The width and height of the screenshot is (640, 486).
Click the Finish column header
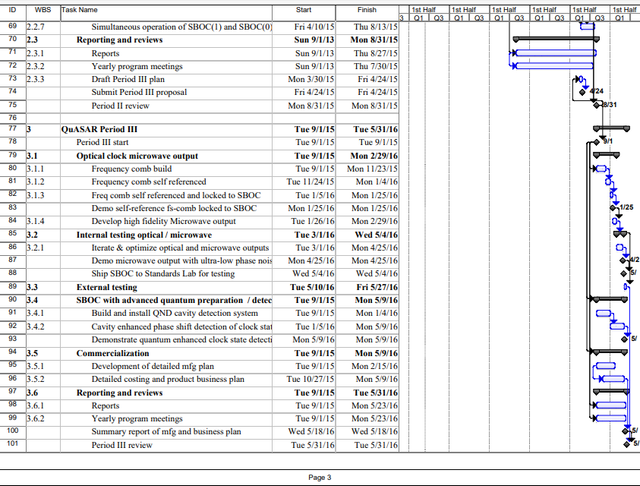367,10
